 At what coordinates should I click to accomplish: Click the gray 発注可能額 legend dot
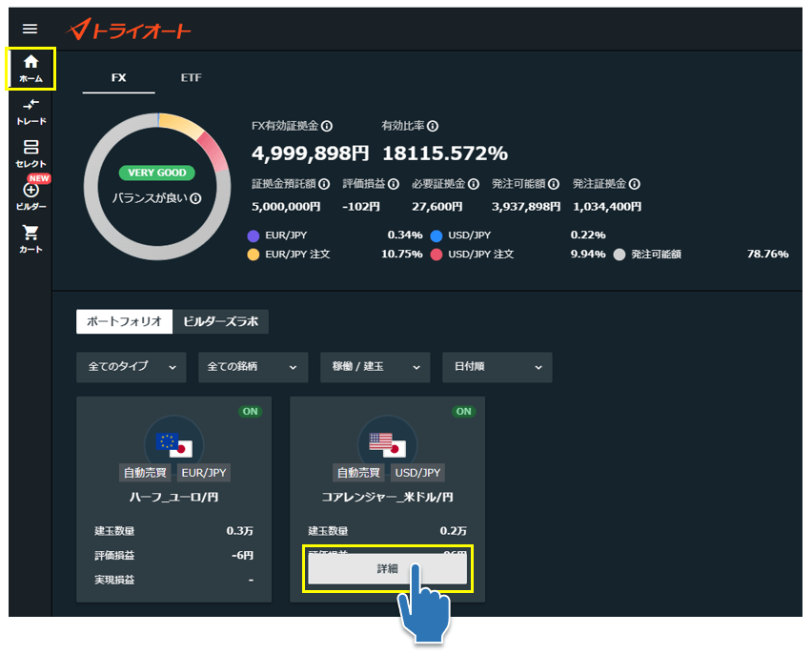pos(619,255)
